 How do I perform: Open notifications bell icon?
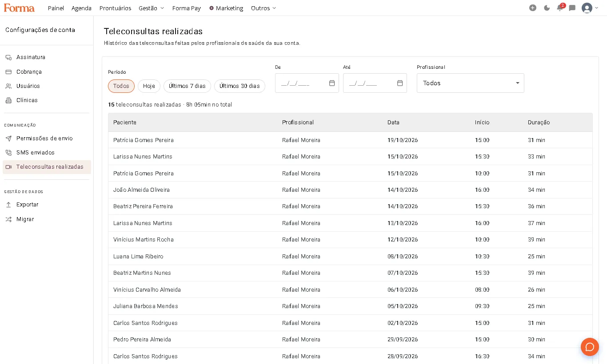point(560,8)
